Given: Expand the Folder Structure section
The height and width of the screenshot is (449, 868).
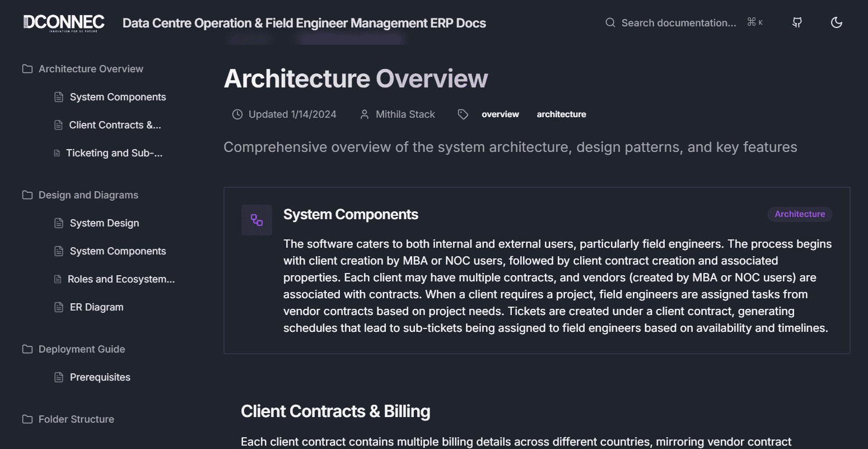Looking at the screenshot, I should click(x=76, y=419).
